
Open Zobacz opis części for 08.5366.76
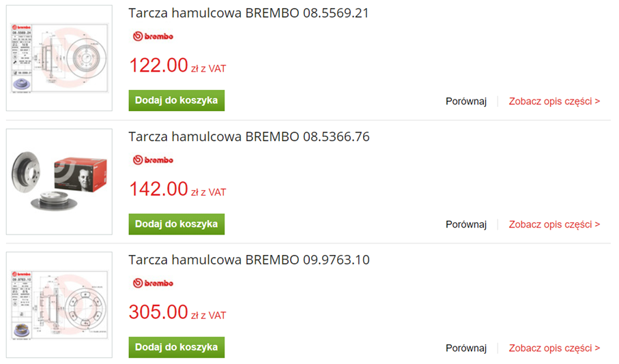pyautogui.click(x=554, y=224)
